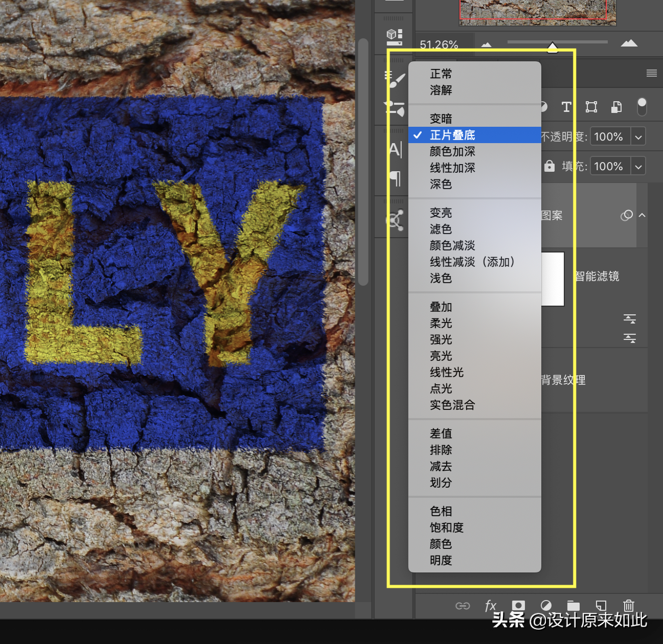Choose 深色 blend mode
The width and height of the screenshot is (663, 644).
[474, 184]
